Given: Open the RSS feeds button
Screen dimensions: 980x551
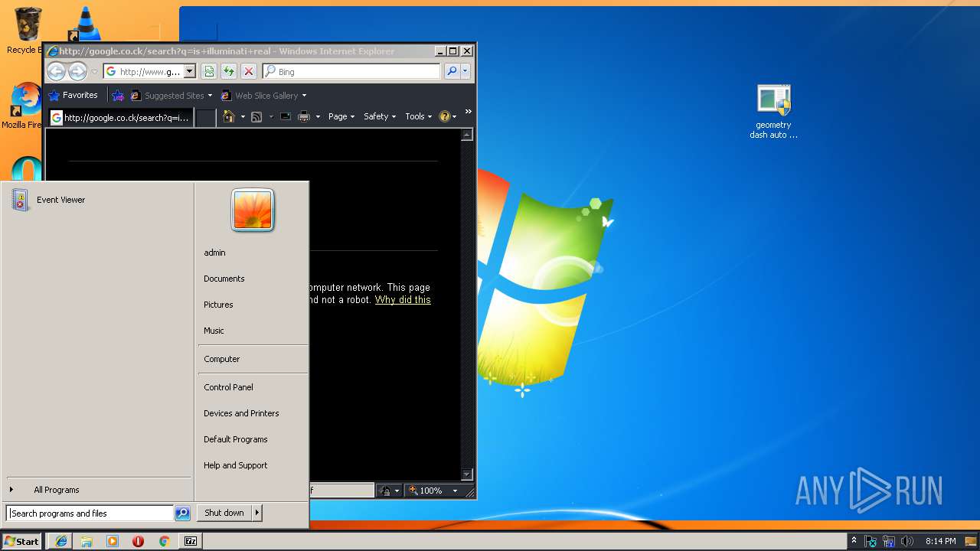Looking at the screenshot, I should tap(256, 116).
